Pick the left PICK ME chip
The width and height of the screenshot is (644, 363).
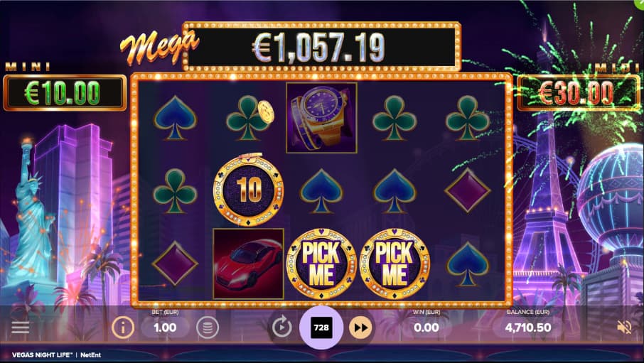(x=321, y=264)
